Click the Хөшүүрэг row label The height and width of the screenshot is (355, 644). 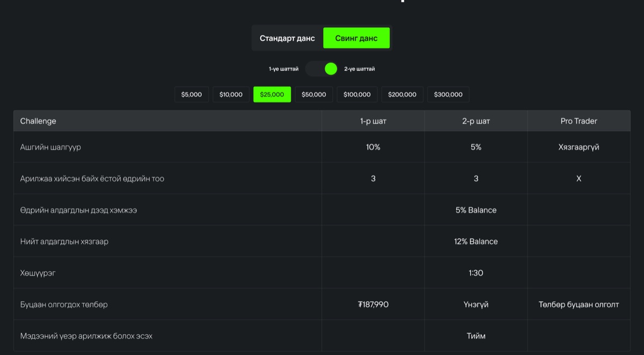click(x=38, y=273)
